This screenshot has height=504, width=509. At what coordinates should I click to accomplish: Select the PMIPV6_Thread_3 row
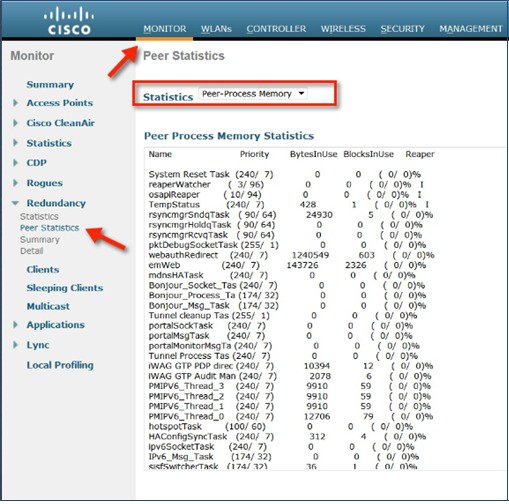click(290, 386)
